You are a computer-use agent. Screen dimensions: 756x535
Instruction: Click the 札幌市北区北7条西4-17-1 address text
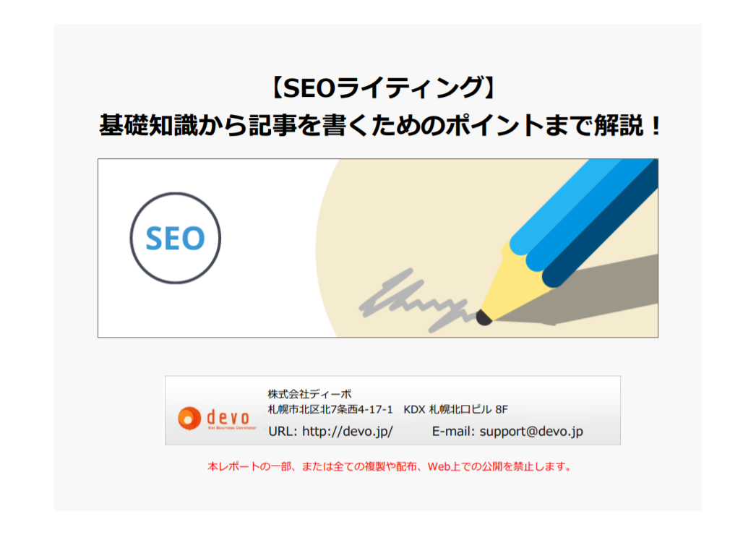point(330,410)
